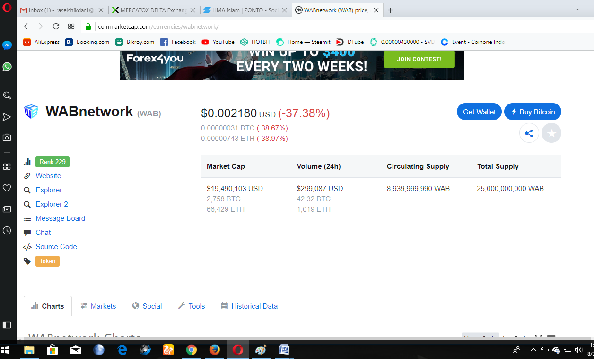Open history clock icon in sidebar
Image resolution: width=594 pixels, height=364 pixels.
[7, 230]
